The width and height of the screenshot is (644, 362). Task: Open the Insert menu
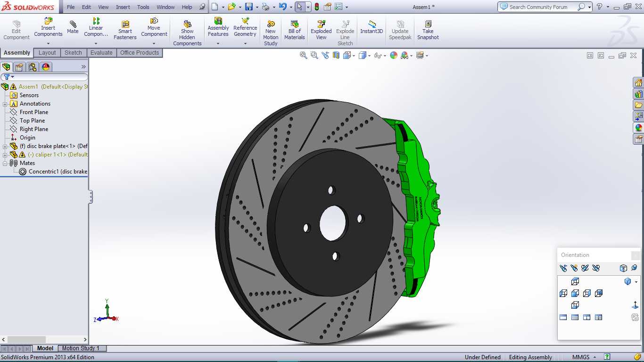pos(123,7)
